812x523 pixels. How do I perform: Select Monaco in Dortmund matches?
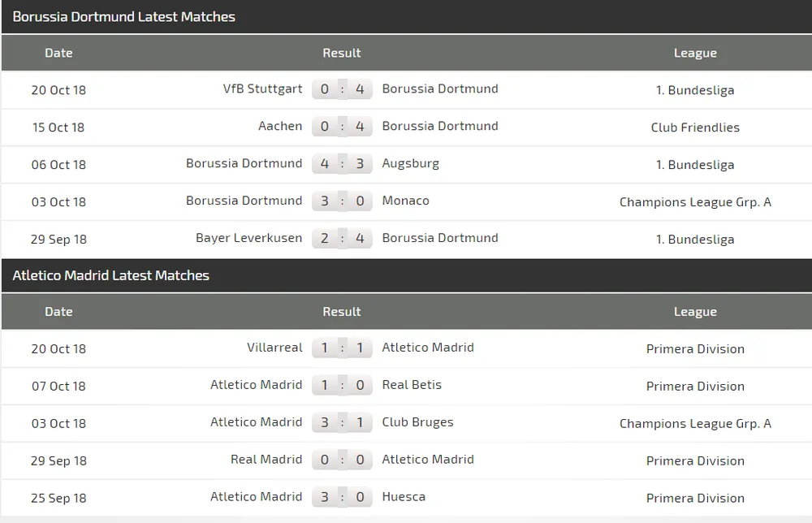[x=405, y=201]
